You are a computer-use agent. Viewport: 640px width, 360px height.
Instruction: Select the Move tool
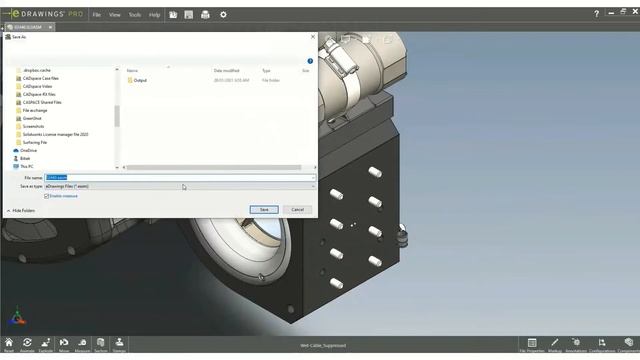(64, 344)
